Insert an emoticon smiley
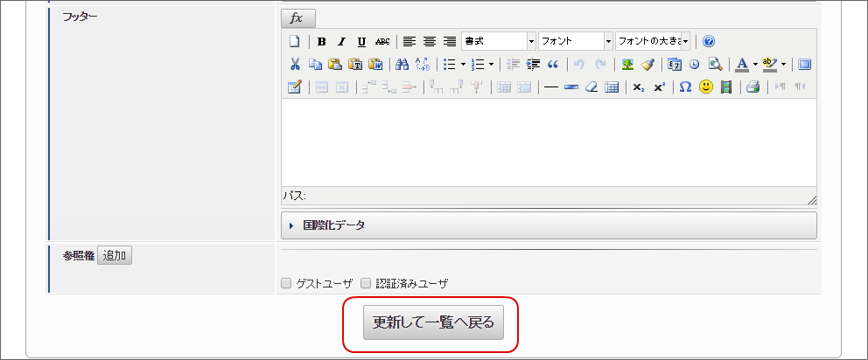 coord(705,87)
